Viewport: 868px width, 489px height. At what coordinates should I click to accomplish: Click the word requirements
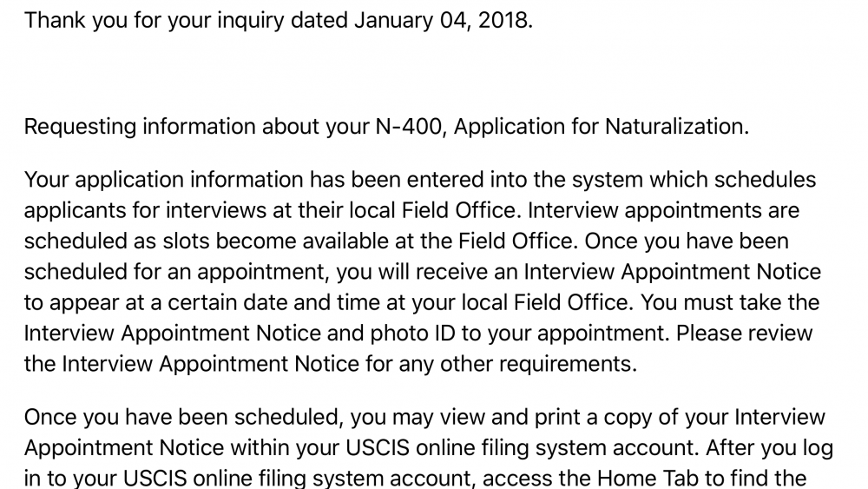[x=568, y=365]
